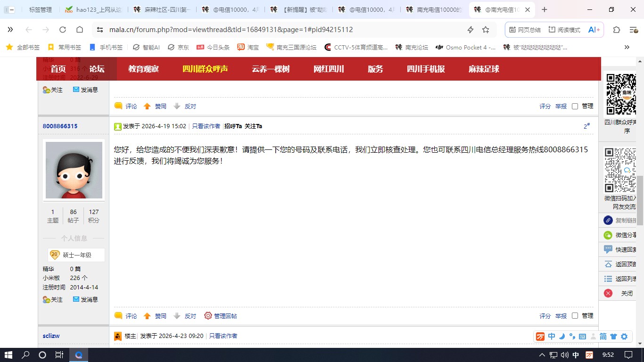644x362 pixels.
Task: Open the Osmo Pocket 4 bookmark
Action: click(466, 47)
